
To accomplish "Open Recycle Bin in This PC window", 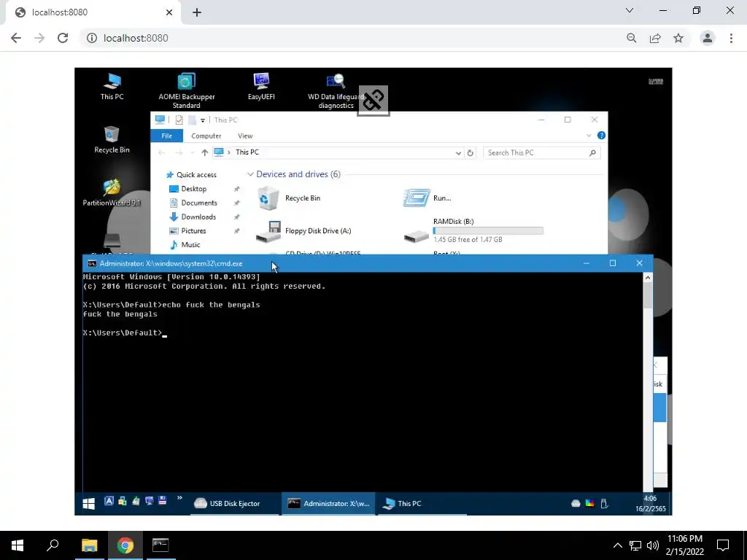I will click(x=289, y=198).
